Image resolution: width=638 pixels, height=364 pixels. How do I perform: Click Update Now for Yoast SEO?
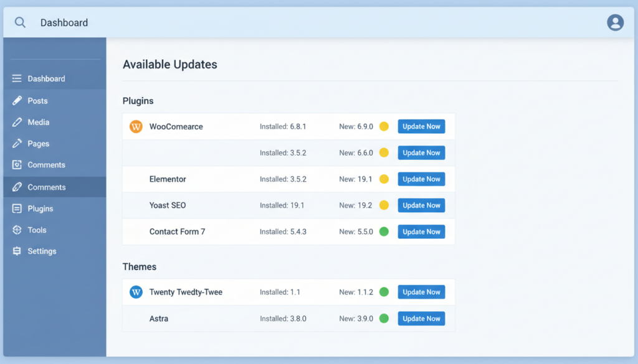(x=421, y=205)
